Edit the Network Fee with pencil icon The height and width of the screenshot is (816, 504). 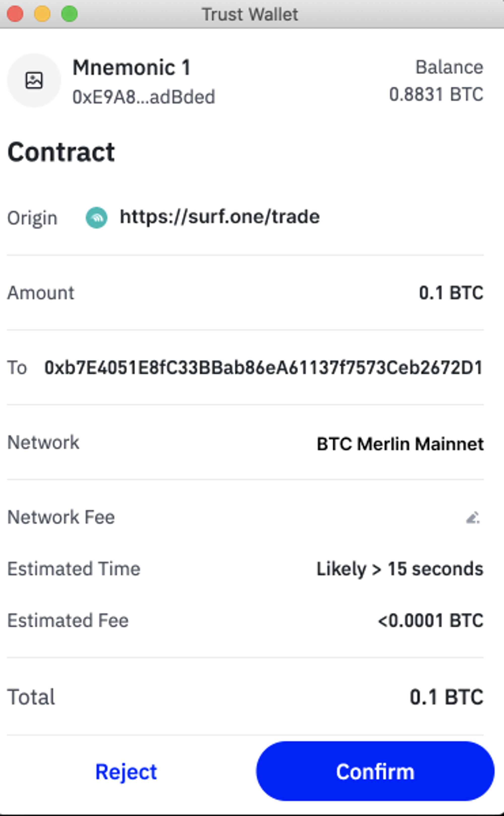[x=472, y=517]
